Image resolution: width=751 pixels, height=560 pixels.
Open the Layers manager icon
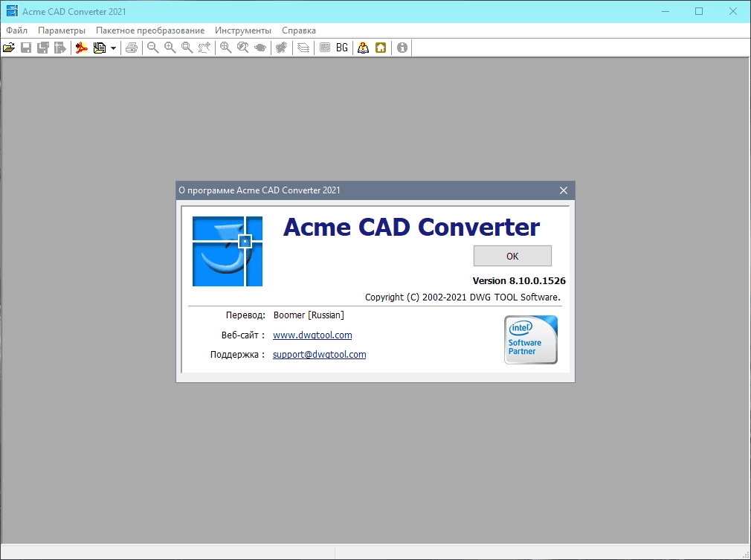(303, 48)
